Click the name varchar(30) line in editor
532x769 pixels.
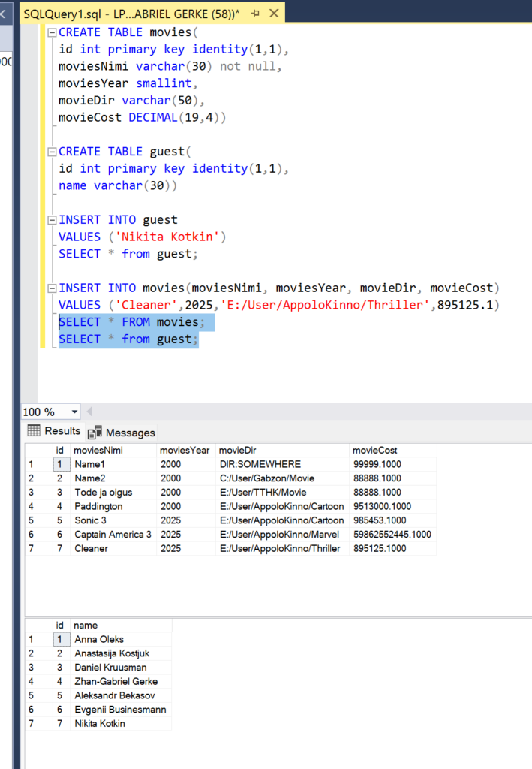(118, 186)
